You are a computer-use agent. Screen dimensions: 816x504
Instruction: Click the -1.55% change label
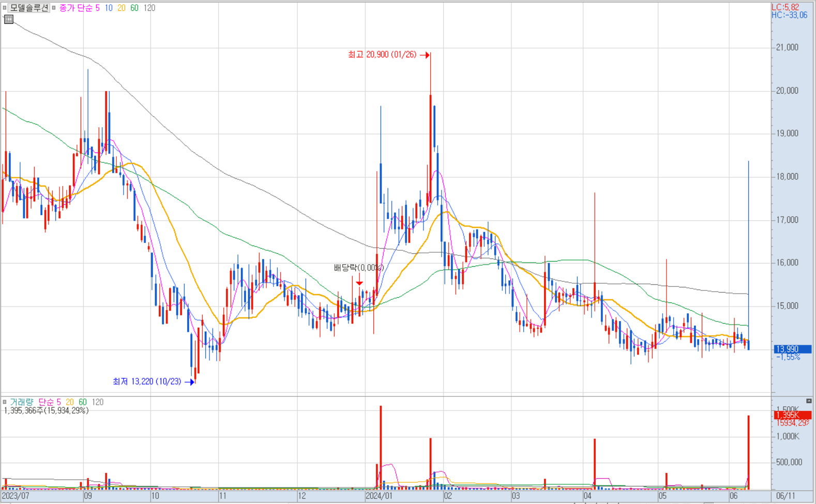pyautogui.click(x=788, y=357)
